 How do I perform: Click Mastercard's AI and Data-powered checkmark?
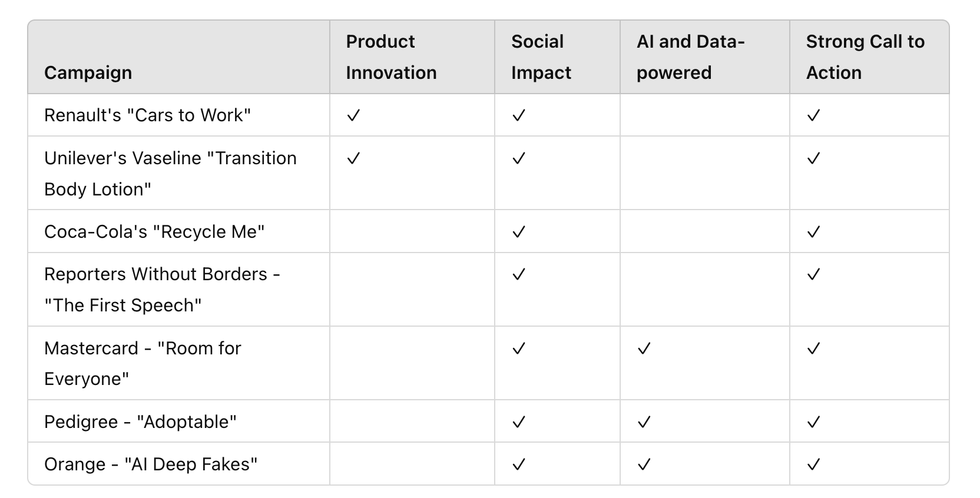tap(644, 348)
